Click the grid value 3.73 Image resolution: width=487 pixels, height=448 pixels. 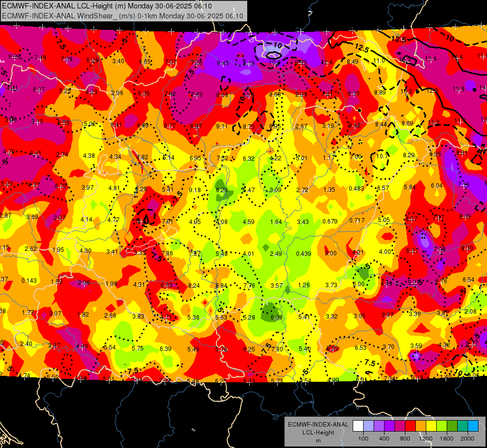tap(331, 285)
